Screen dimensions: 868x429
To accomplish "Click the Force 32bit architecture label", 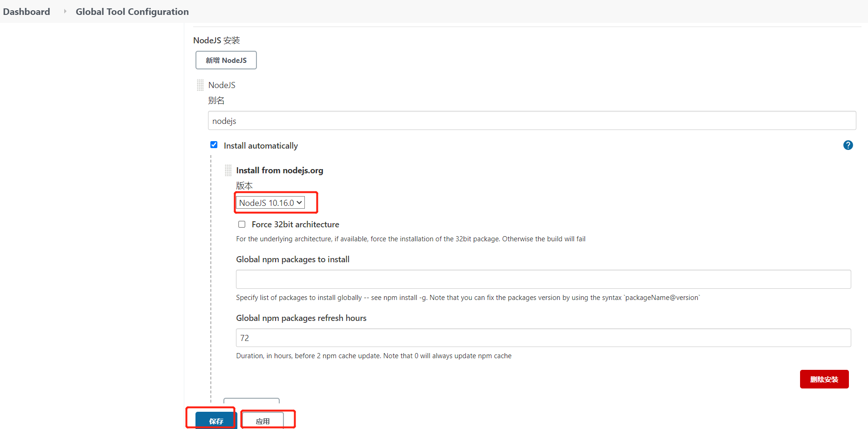I will point(295,225).
